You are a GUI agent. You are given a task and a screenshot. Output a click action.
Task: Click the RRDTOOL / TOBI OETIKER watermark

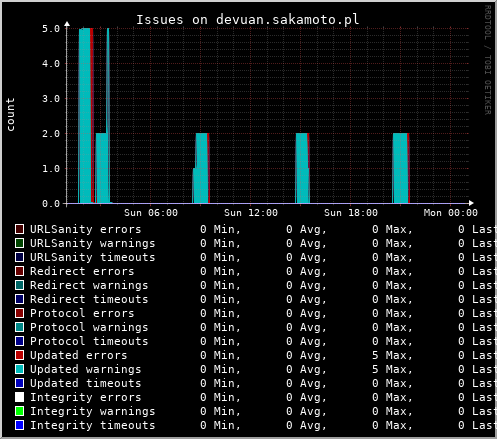488,60
